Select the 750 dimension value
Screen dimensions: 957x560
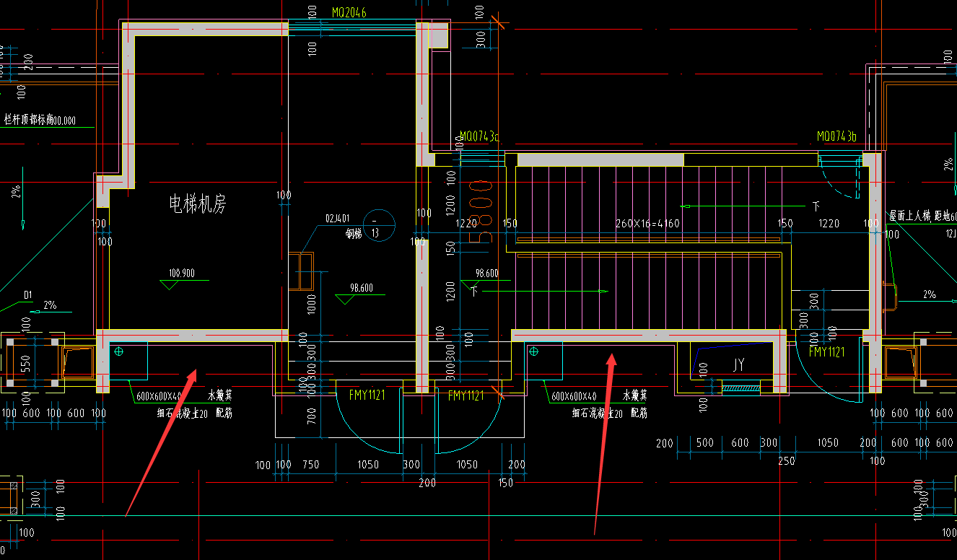pos(311,465)
